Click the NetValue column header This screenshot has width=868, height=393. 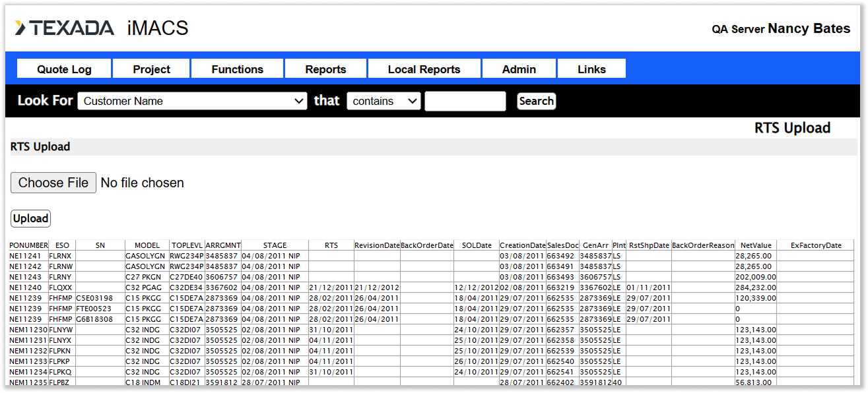pos(756,245)
